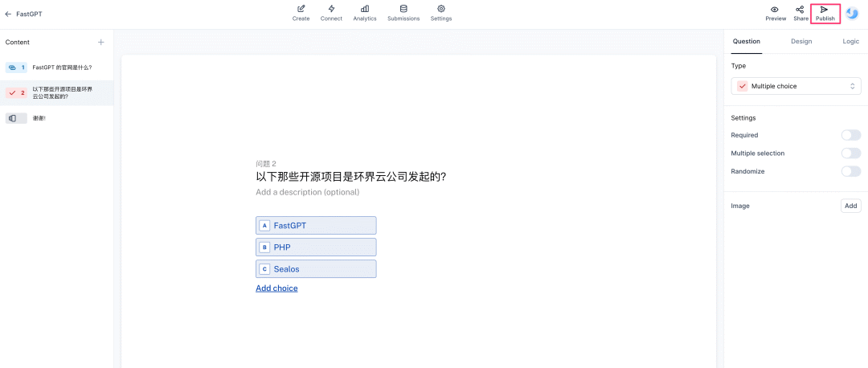868x368 pixels.
Task: Click the letter B badge on PHP choice
Action: click(264, 247)
